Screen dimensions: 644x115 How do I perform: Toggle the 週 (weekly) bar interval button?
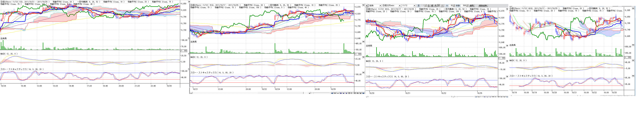tap(432, 5)
